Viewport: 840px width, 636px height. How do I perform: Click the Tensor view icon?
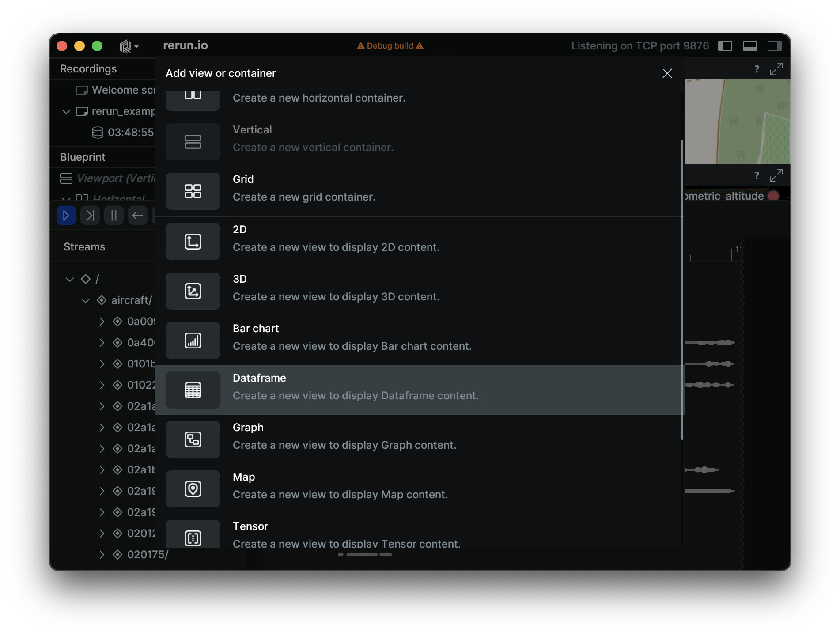click(x=193, y=534)
